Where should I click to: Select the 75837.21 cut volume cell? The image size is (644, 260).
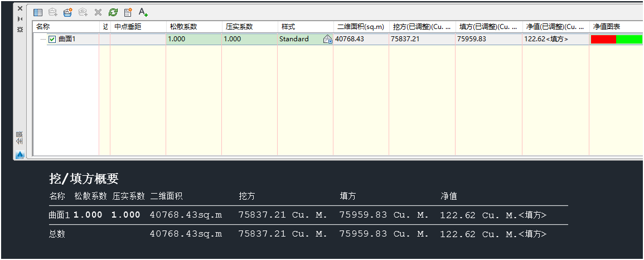coord(423,40)
